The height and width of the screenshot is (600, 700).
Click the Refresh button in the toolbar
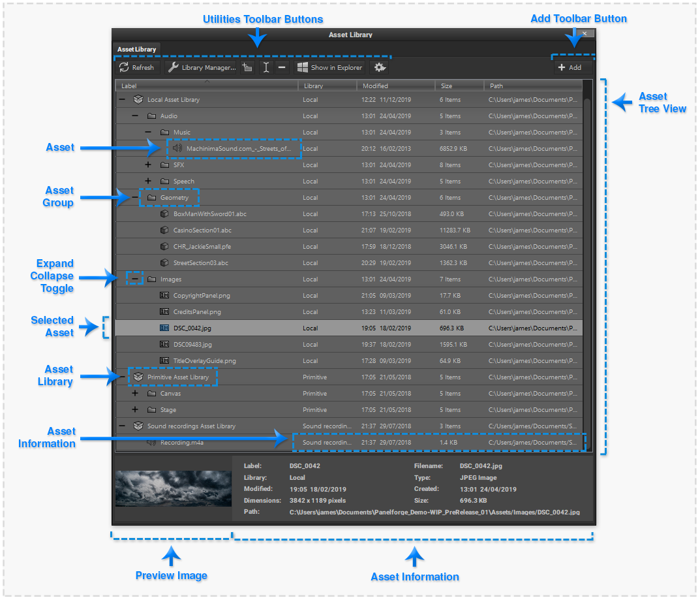137,67
